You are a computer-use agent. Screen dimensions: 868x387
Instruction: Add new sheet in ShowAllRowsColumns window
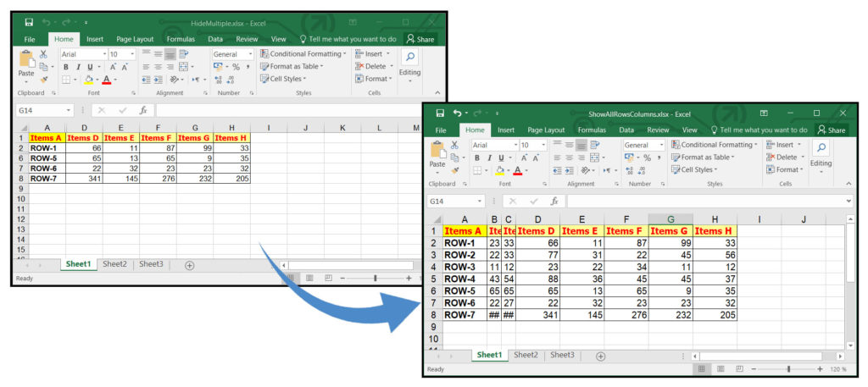(600, 356)
